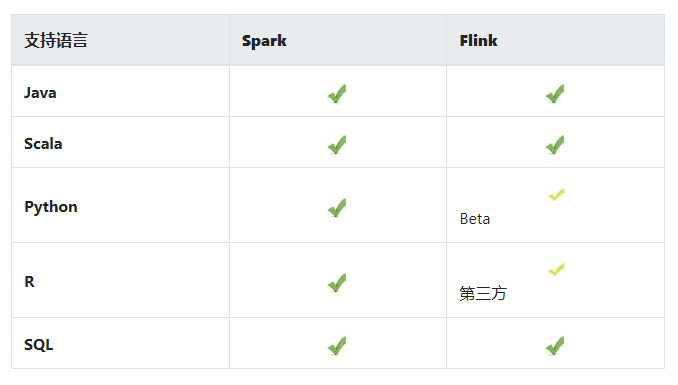678x385 pixels.
Task: Click the yellow checkmark above Beta
Action: coord(556,195)
